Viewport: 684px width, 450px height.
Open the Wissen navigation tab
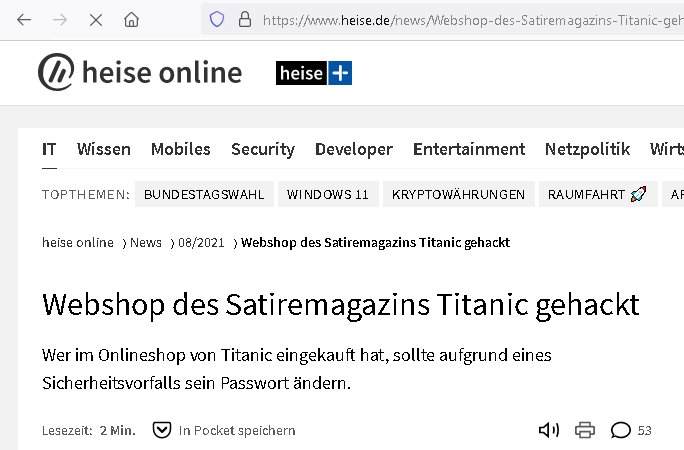click(104, 149)
